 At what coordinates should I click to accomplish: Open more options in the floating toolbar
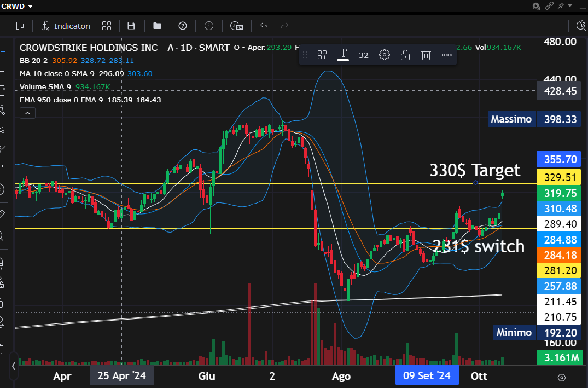pos(447,55)
